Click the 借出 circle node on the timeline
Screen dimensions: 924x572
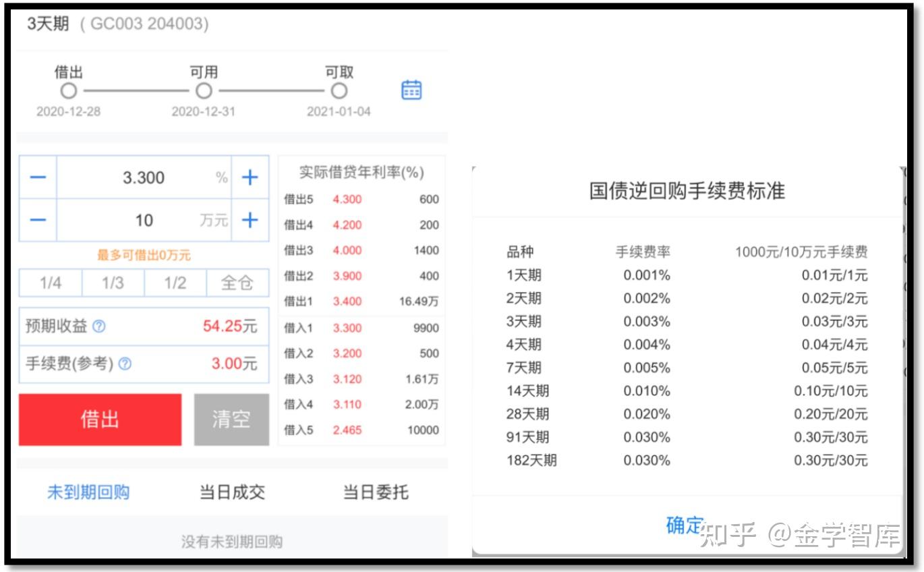pos(68,89)
